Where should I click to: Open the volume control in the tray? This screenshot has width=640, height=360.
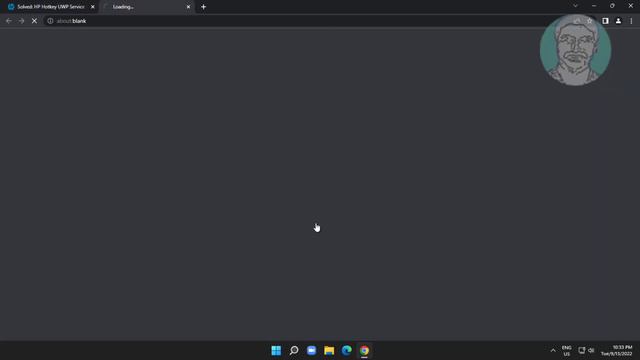(591, 351)
